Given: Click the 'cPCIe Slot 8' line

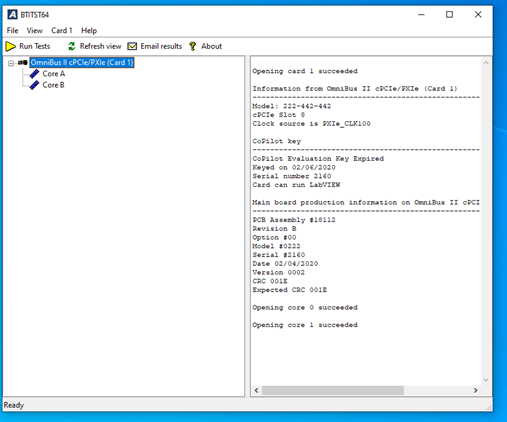Looking at the screenshot, I should [279, 115].
